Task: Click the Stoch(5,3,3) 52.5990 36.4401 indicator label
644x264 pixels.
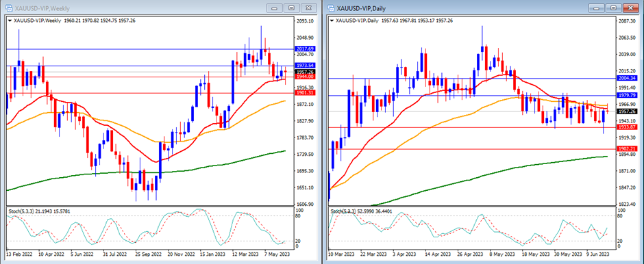Action: pos(362,211)
